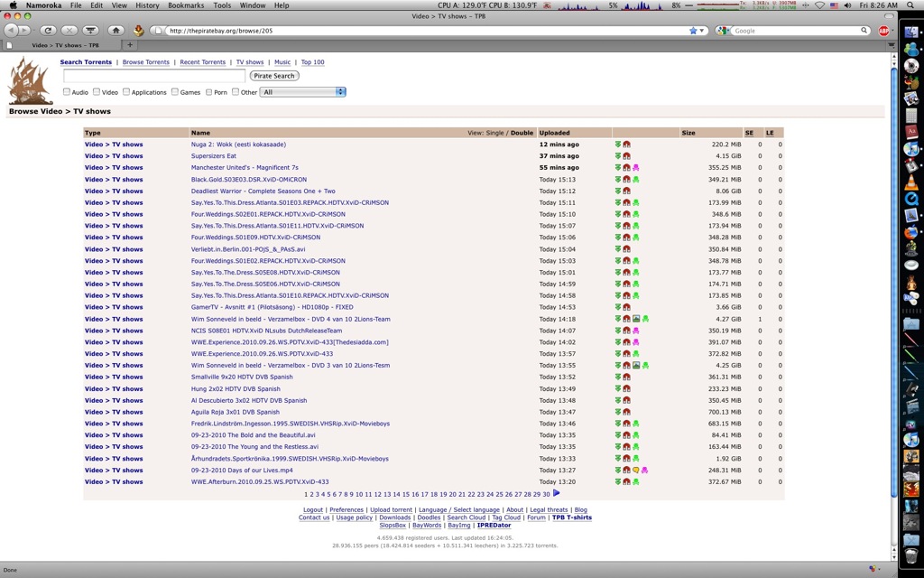
Task: Check the Audio checkbox
Action: tap(67, 91)
